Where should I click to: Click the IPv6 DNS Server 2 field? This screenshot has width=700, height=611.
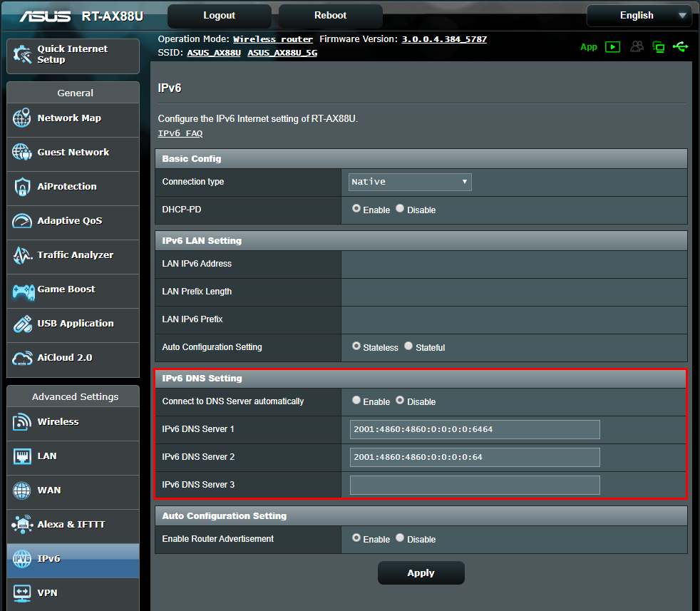(x=475, y=457)
